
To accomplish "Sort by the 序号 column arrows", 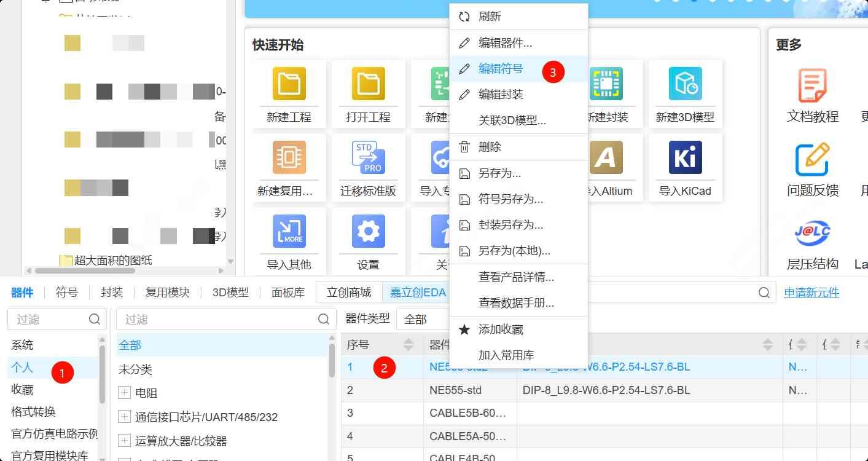I will (x=408, y=345).
